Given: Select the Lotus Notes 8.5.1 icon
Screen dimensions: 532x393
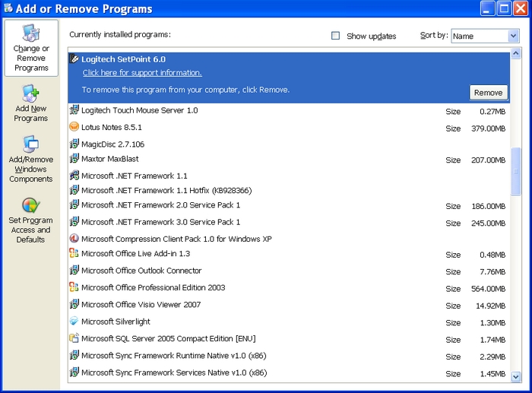Looking at the screenshot, I should coord(74,127).
